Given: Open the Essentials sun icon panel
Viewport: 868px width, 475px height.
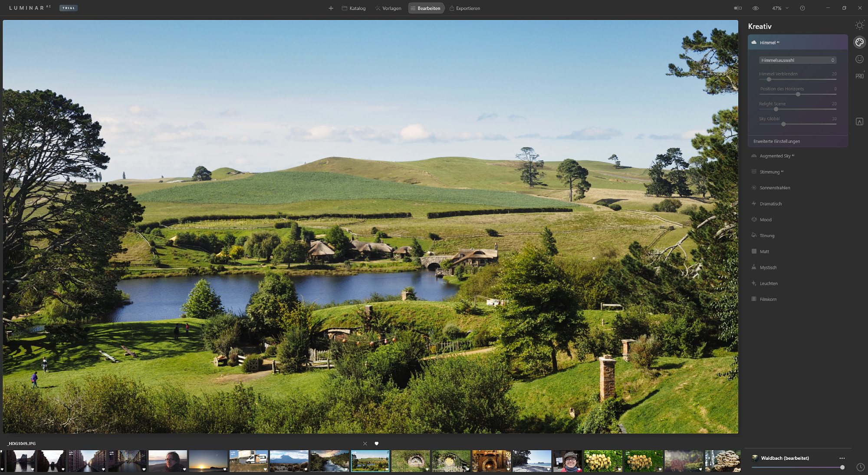Looking at the screenshot, I should [x=859, y=25].
